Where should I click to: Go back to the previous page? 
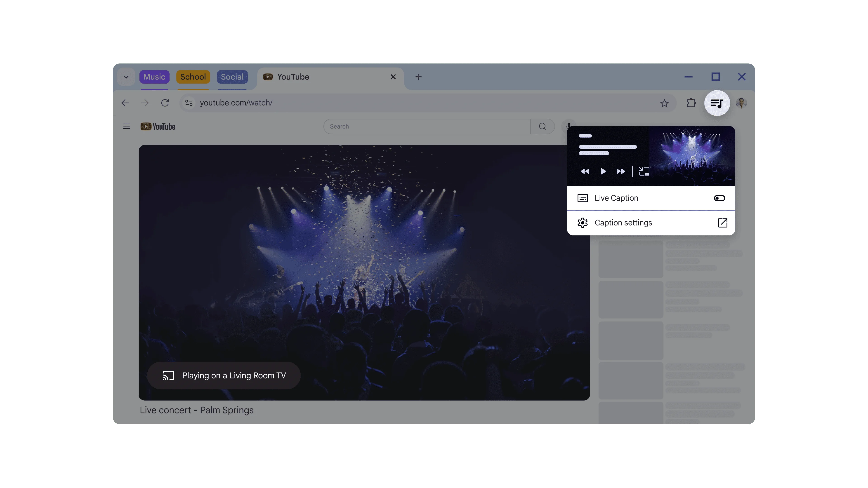(x=125, y=103)
